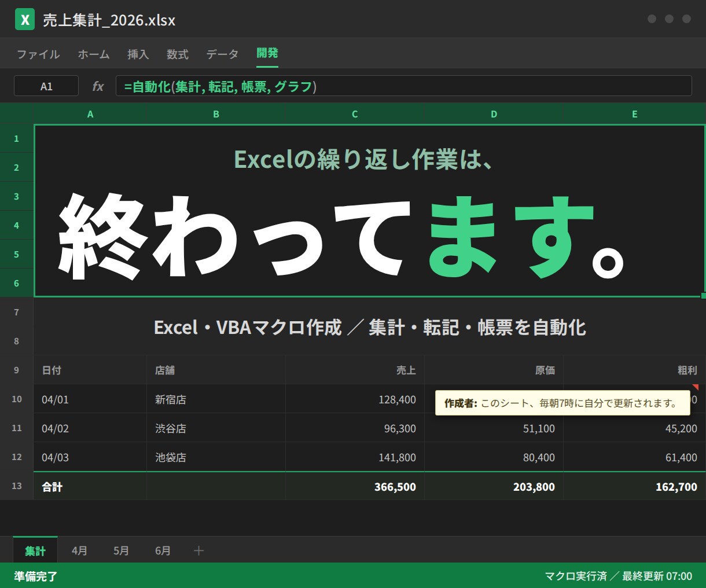Select column B header
Screen dimensions: 706x588
[216, 114]
